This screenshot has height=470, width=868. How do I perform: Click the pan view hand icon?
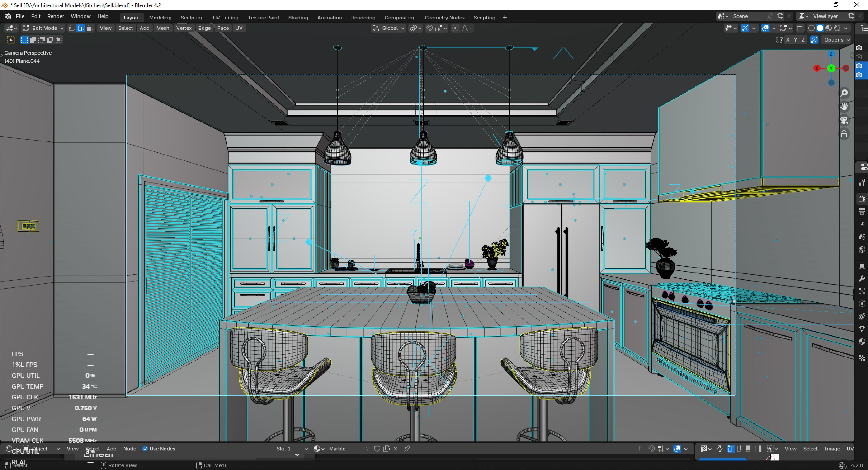844,107
